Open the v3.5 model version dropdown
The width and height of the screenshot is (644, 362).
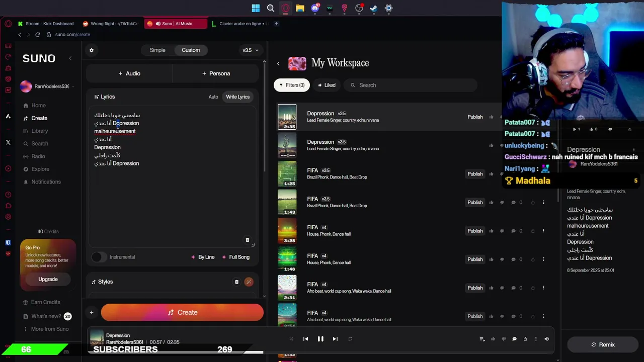(251, 50)
